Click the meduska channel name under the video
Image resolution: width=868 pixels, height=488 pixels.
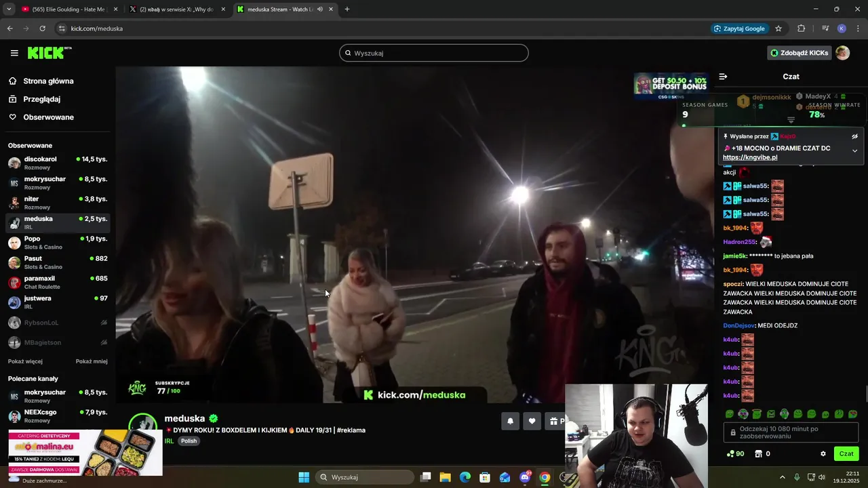(x=184, y=418)
